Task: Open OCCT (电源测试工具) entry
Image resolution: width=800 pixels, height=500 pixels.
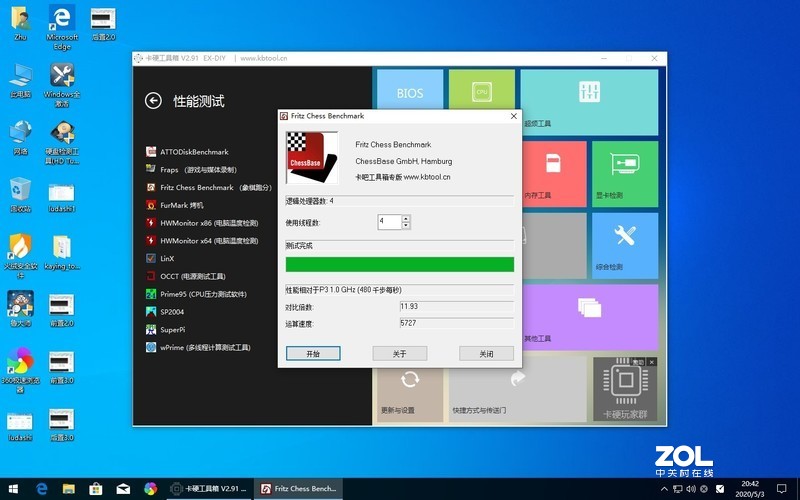Action: click(x=186, y=277)
